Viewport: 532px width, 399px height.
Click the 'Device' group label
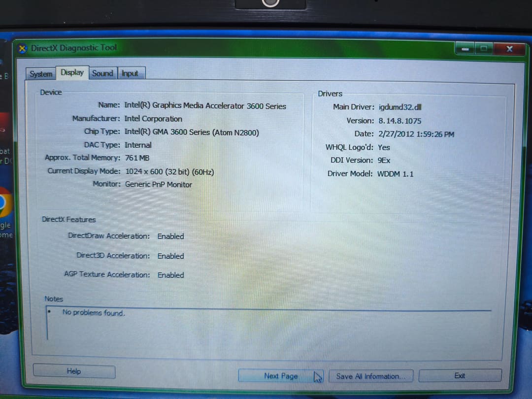[x=51, y=92]
